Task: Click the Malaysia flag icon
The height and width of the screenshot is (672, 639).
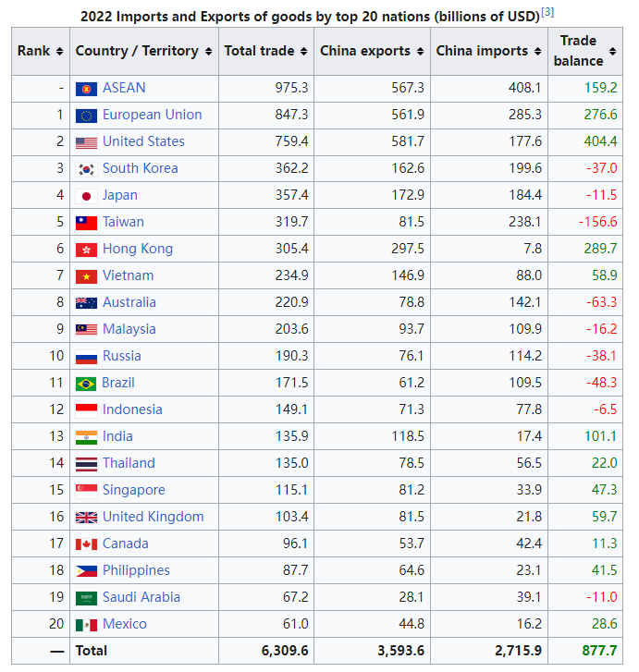Action: pos(86,330)
